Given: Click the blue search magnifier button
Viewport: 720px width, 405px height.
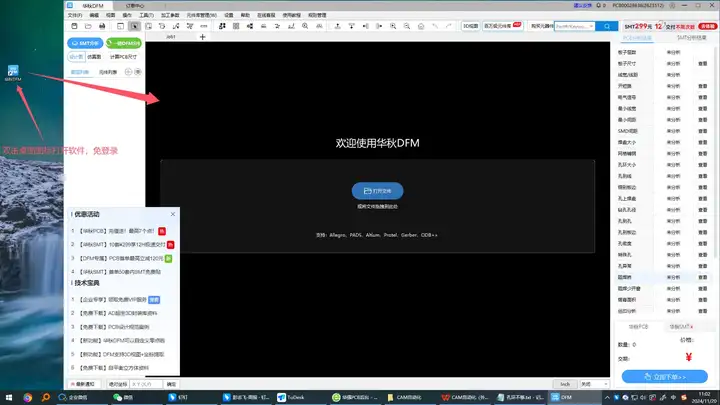Looking at the screenshot, I should (x=607, y=26).
